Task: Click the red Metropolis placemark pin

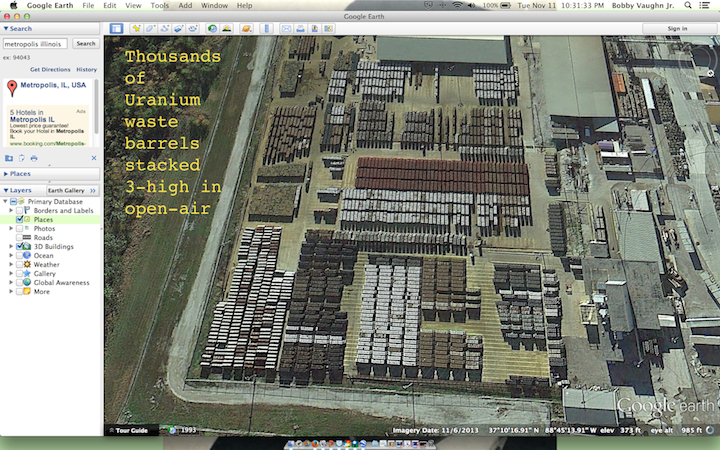Action: pyautogui.click(x=12, y=88)
